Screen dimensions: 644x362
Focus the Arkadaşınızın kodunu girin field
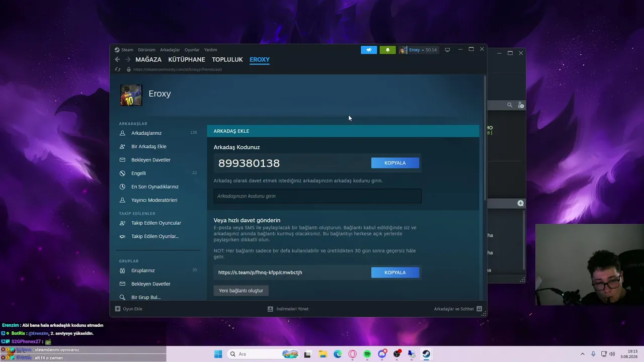[317, 196]
